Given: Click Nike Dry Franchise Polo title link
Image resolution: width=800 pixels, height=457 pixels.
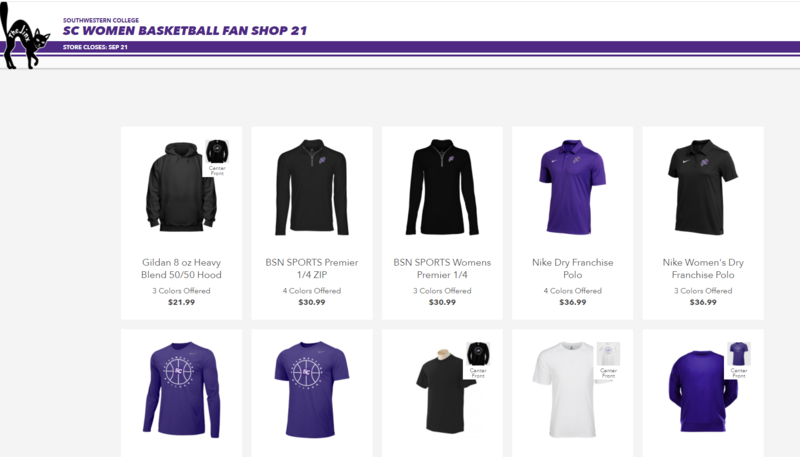Looking at the screenshot, I should coord(572,268).
